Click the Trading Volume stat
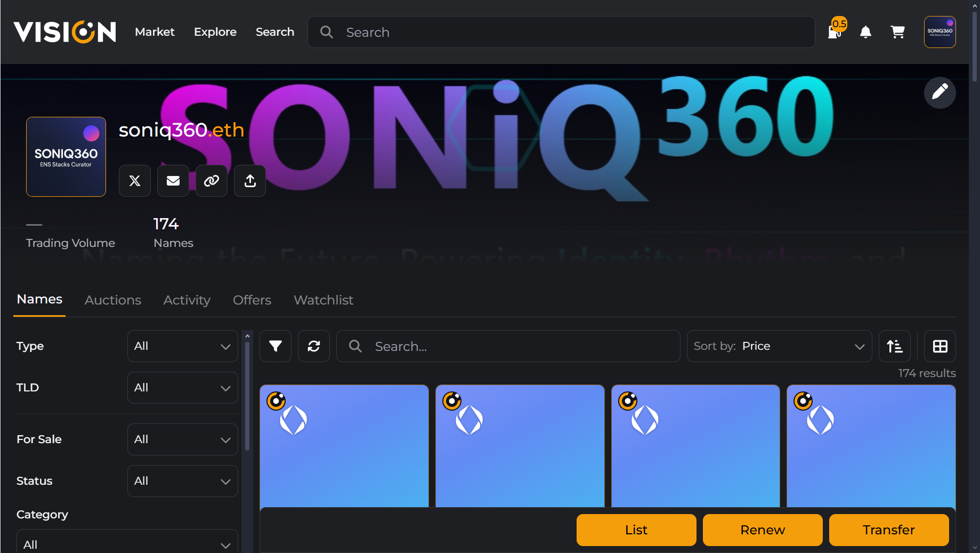Image resolution: width=980 pixels, height=553 pixels. pos(70,234)
